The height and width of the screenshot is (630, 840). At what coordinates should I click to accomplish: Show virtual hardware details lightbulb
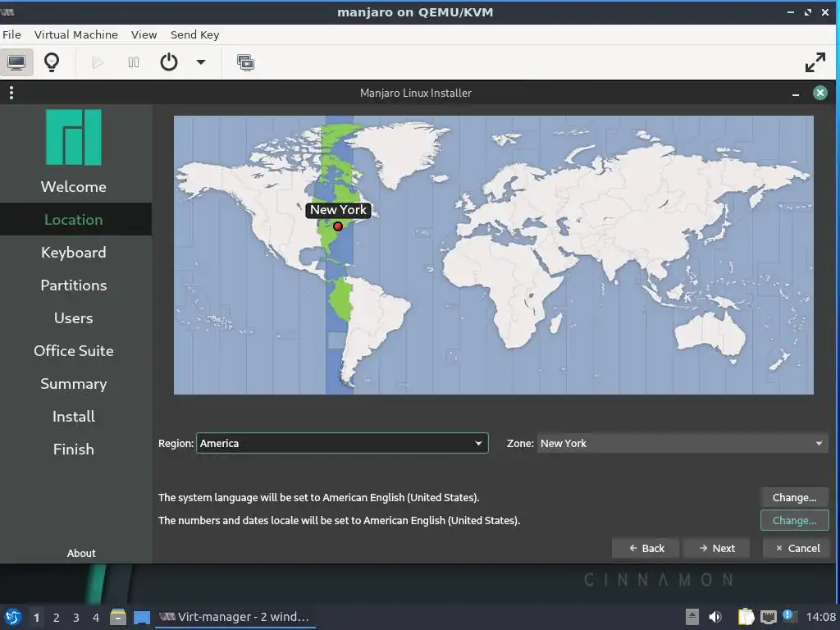(52, 62)
